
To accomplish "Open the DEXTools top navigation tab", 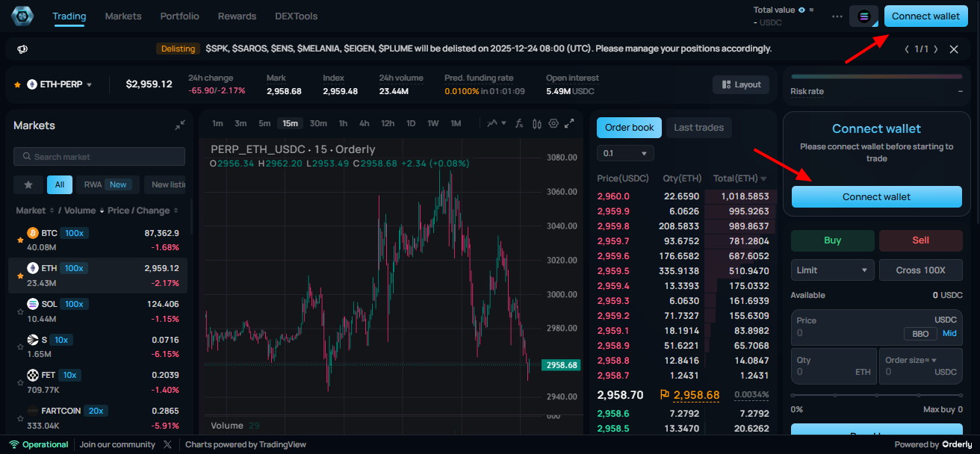I will pos(296,16).
